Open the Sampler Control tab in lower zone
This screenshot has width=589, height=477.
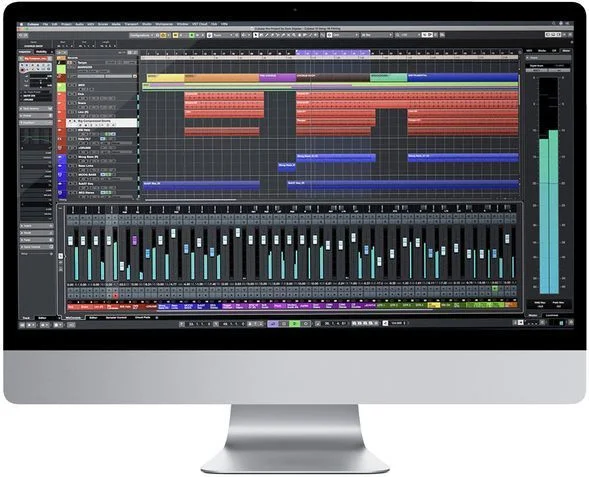[x=116, y=317]
